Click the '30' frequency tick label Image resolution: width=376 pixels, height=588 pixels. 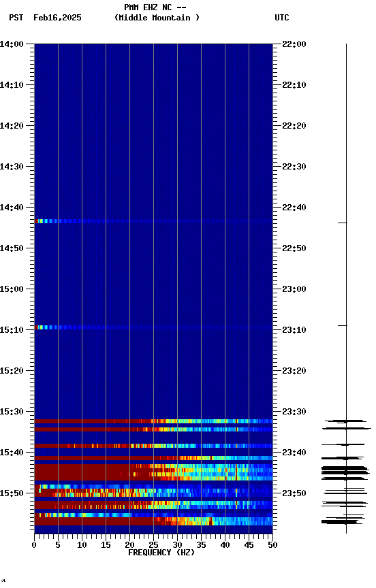click(x=177, y=545)
